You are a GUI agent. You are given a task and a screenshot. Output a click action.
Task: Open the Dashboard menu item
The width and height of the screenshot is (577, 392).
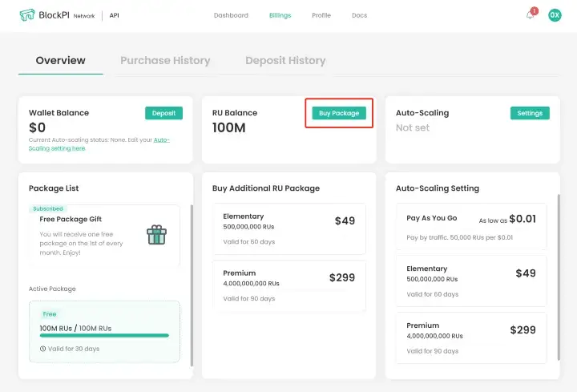tap(231, 15)
